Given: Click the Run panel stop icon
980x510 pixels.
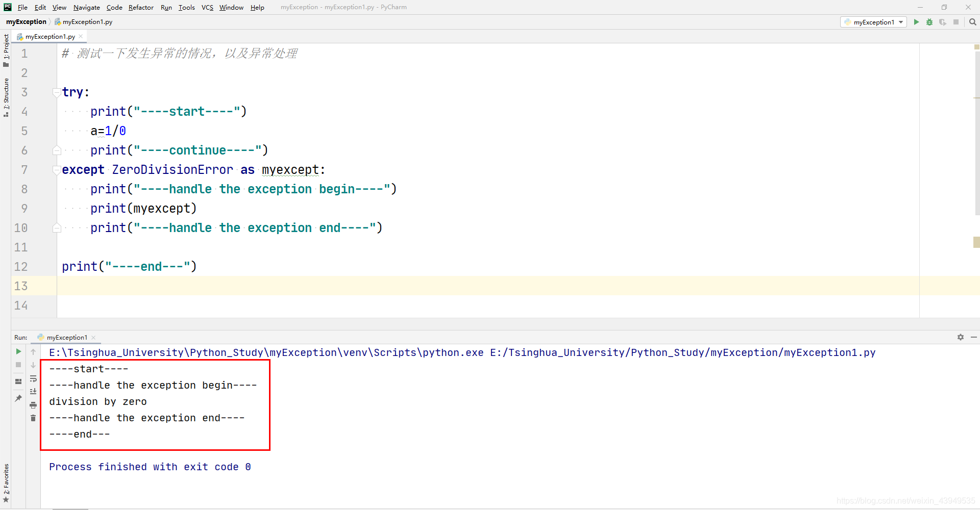Looking at the screenshot, I should (x=18, y=365).
